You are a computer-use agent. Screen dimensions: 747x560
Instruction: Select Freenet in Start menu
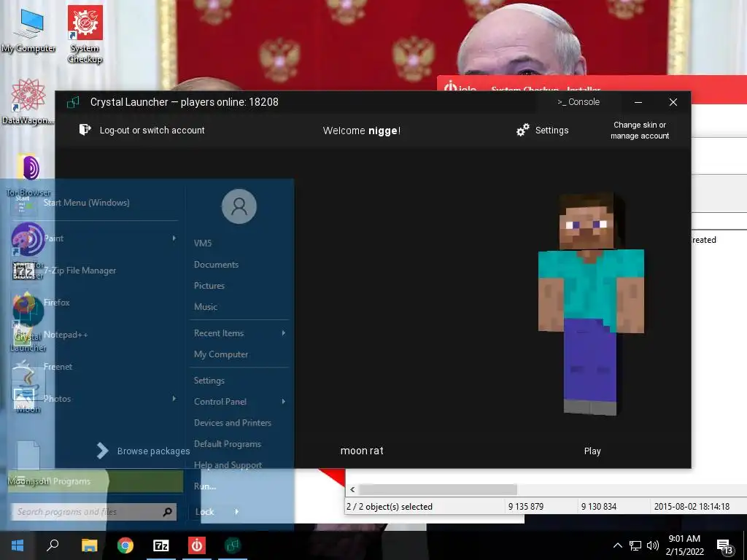pos(58,366)
